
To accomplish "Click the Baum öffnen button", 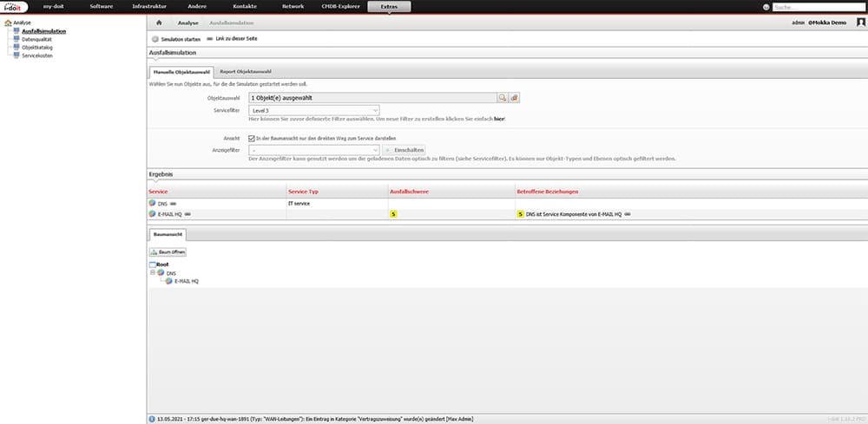I will (x=168, y=252).
